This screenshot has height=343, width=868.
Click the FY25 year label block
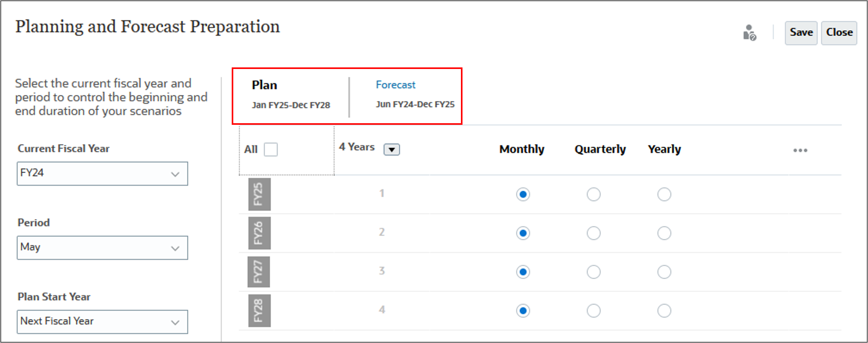tap(259, 194)
